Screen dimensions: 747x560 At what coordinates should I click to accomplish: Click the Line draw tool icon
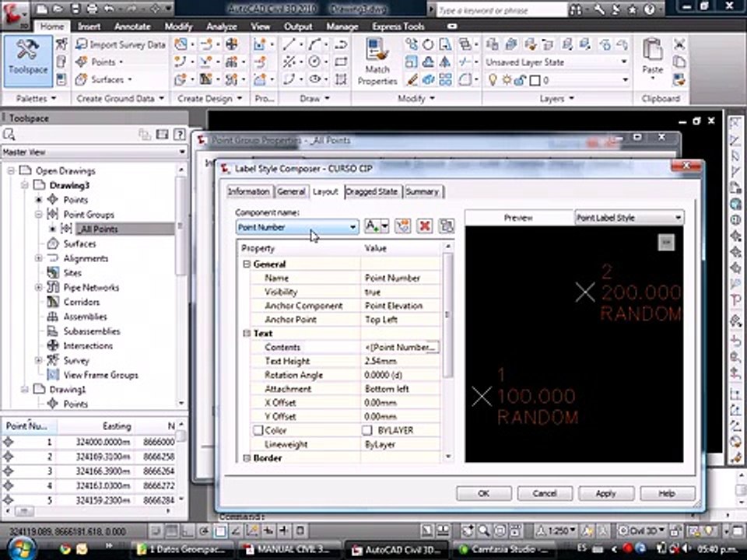click(289, 44)
